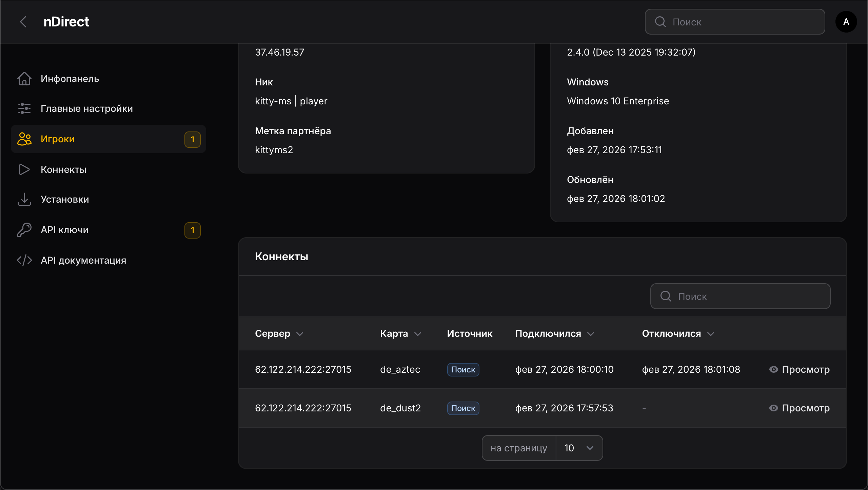Open the user profile avatar A
Viewport: 868px width, 490px height.
click(x=846, y=21)
